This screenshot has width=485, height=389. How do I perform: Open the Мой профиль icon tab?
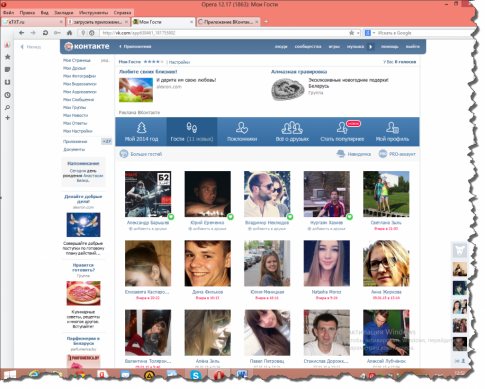tap(392, 128)
